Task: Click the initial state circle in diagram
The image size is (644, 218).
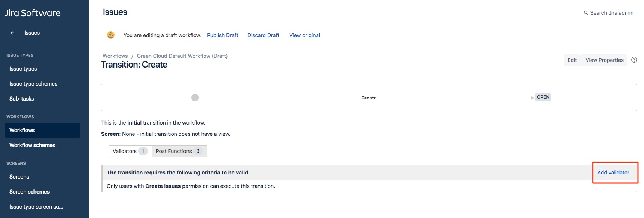Action: [195, 98]
